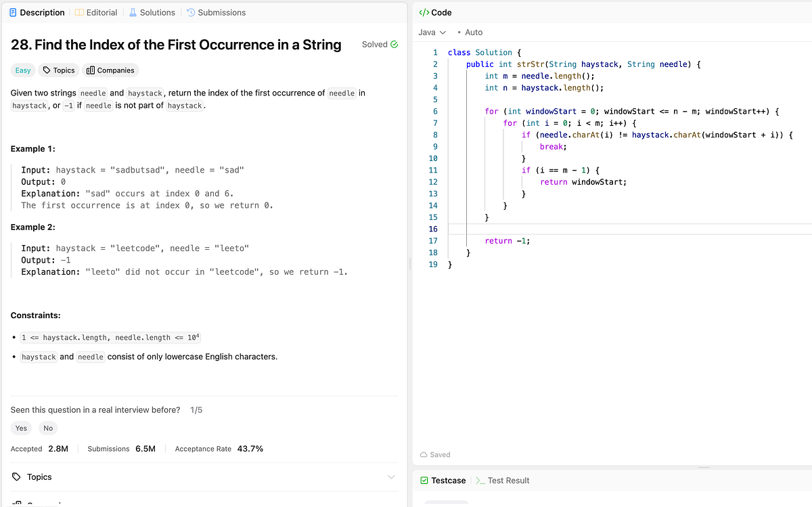Open the Companies tag icon
The width and height of the screenshot is (812, 507).
(90, 70)
